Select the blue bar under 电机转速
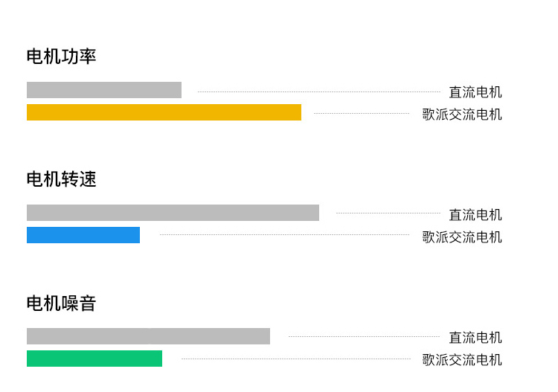This screenshot has width=558, height=392. pyautogui.click(x=83, y=235)
